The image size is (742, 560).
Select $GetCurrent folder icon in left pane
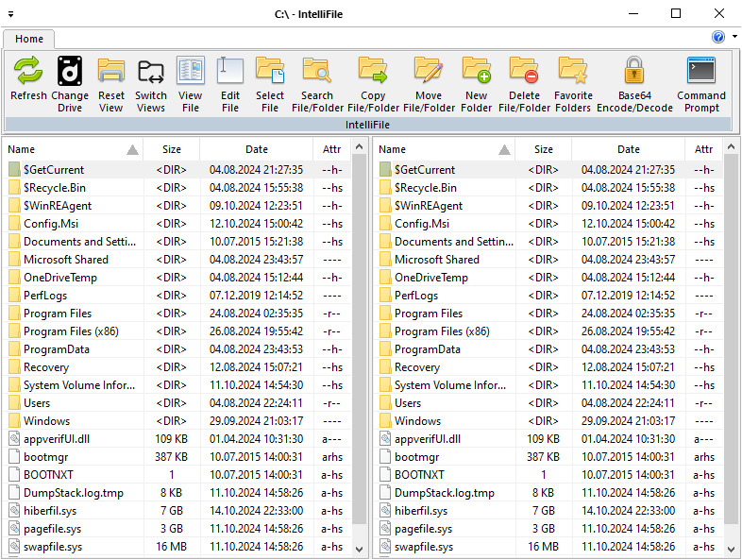(14, 169)
